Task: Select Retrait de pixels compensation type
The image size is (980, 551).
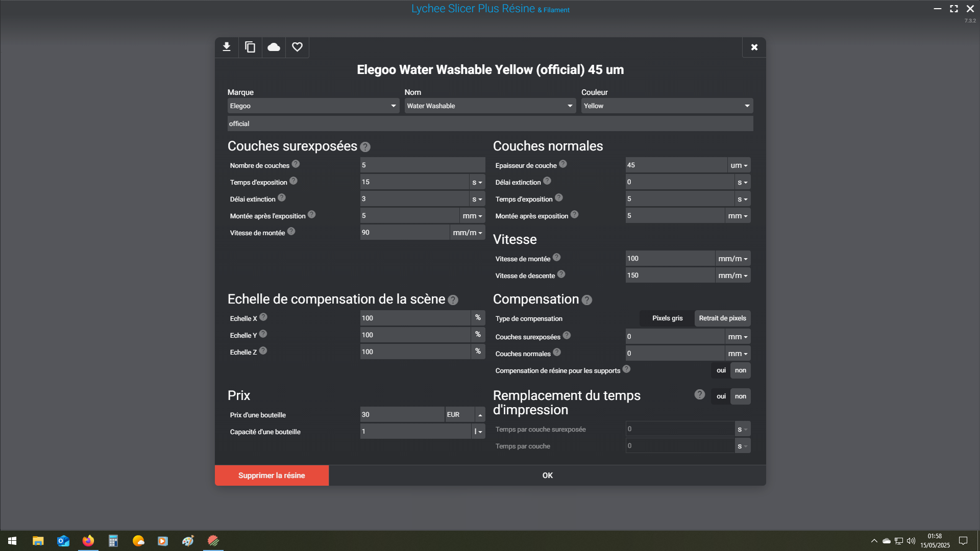Action: [722, 318]
